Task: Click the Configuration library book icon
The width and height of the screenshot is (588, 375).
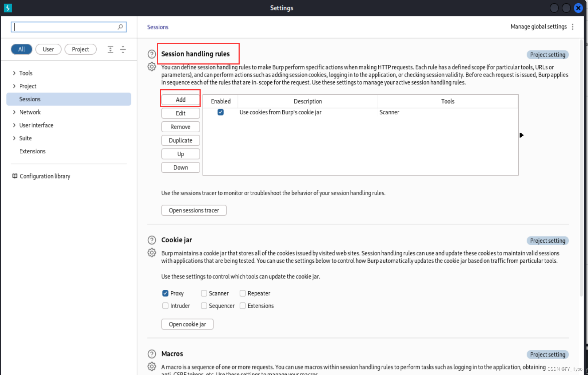Action: (15, 176)
